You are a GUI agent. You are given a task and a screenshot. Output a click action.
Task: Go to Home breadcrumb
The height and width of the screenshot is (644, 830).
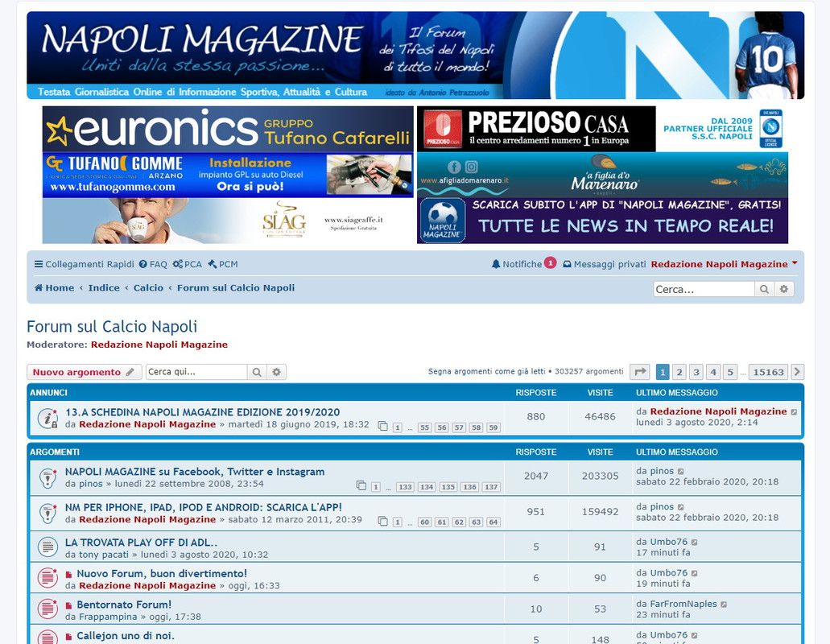pyautogui.click(x=55, y=288)
